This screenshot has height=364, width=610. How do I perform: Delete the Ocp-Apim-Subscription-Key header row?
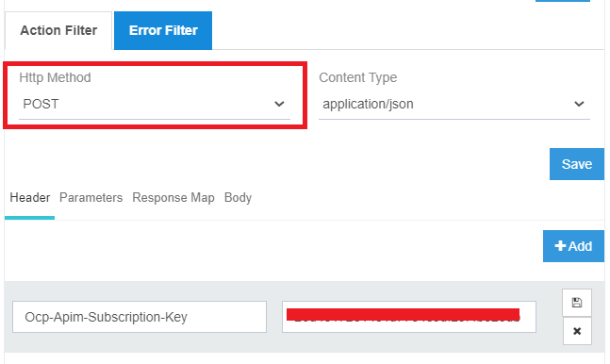(x=577, y=331)
